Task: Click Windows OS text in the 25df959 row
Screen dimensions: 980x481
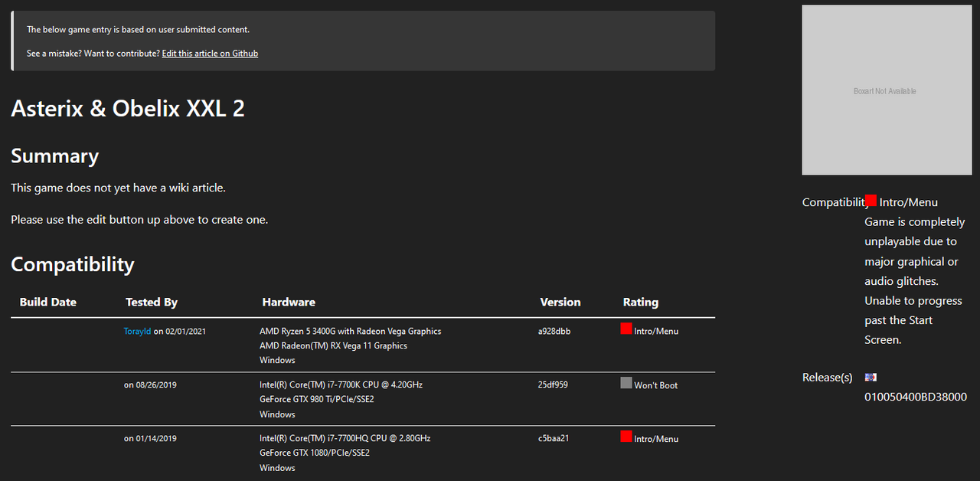Action: [277, 414]
